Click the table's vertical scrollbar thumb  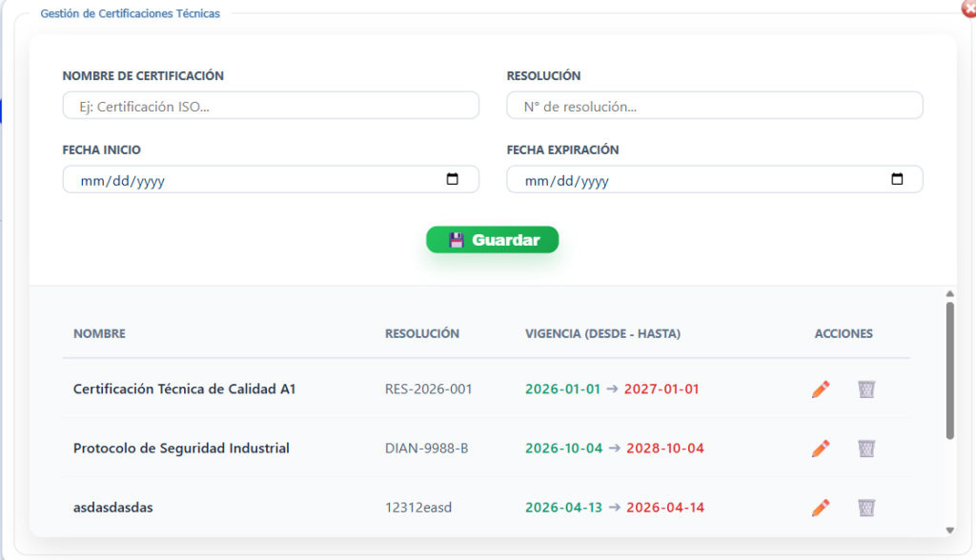click(x=949, y=370)
